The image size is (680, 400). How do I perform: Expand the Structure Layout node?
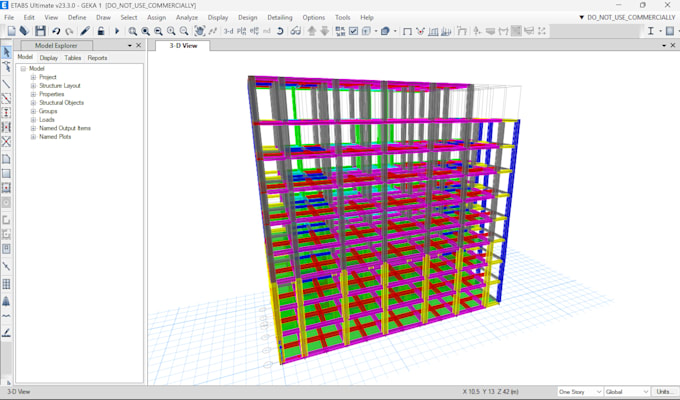(33, 85)
